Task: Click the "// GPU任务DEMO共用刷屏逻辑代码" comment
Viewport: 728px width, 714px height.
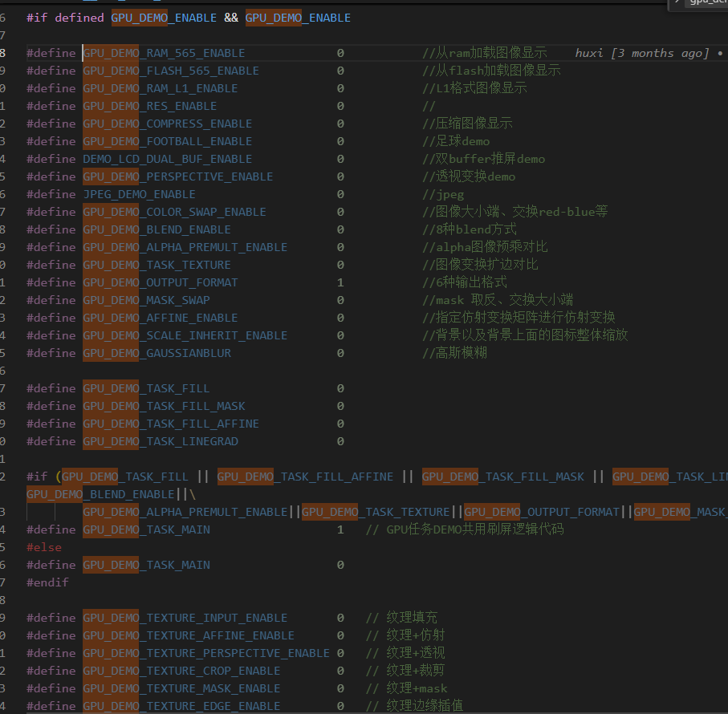Action: point(465,529)
